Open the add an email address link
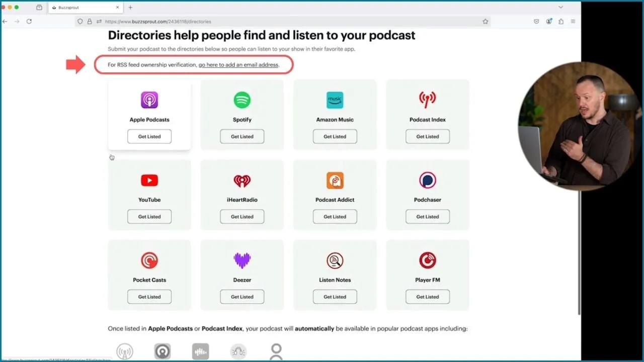The image size is (644, 362). 238,65
